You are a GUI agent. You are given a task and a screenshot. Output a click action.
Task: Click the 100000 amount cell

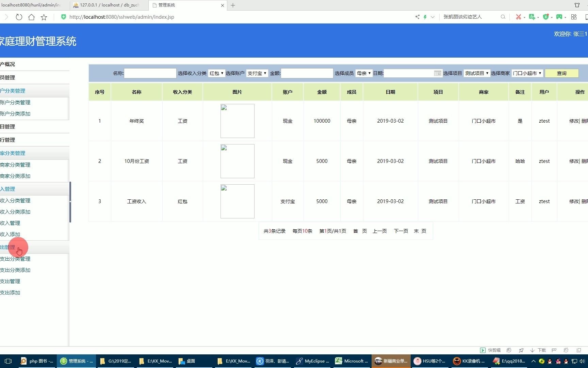[322, 121]
